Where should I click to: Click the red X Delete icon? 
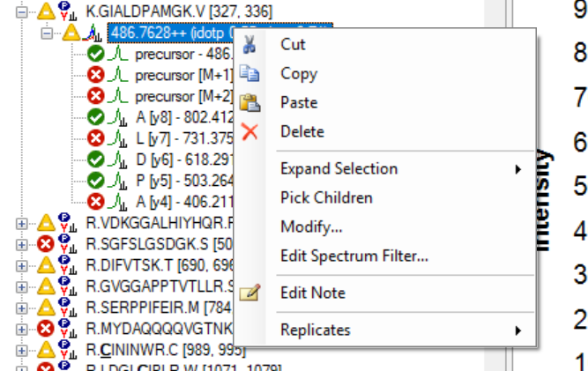[250, 131]
